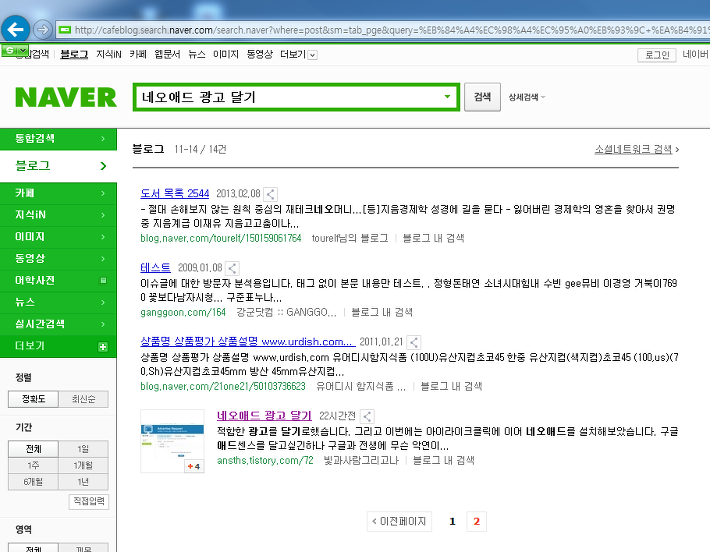Viewport: 710px width, 552px height.
Task: Switch to top 동영상 tab
Action: click(x=259, y=54)
